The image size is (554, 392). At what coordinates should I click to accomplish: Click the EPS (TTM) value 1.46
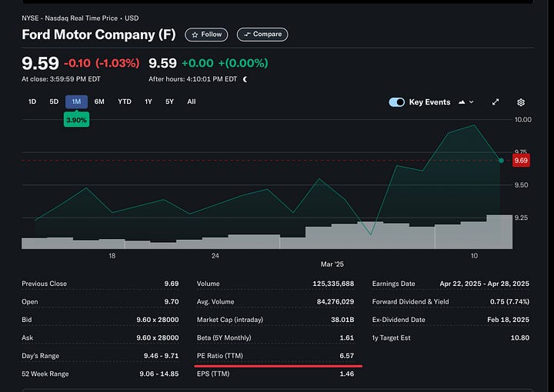[x=346, y=374]
